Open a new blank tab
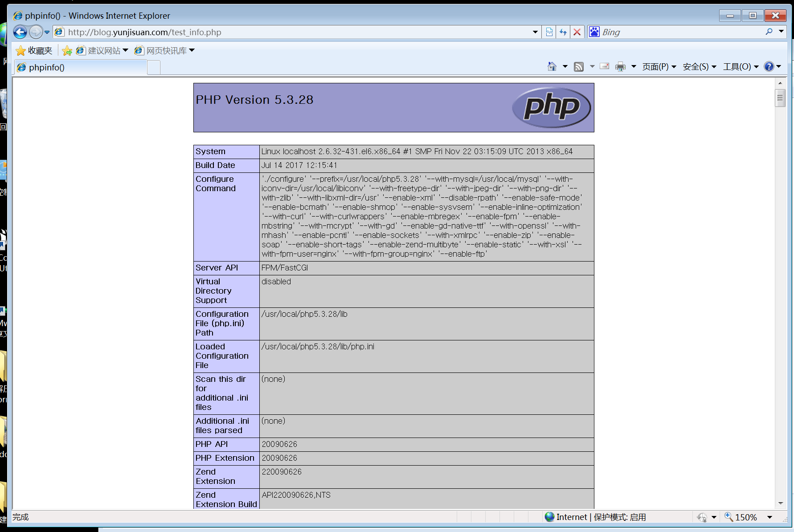794x532 pixels. point(154,68)
